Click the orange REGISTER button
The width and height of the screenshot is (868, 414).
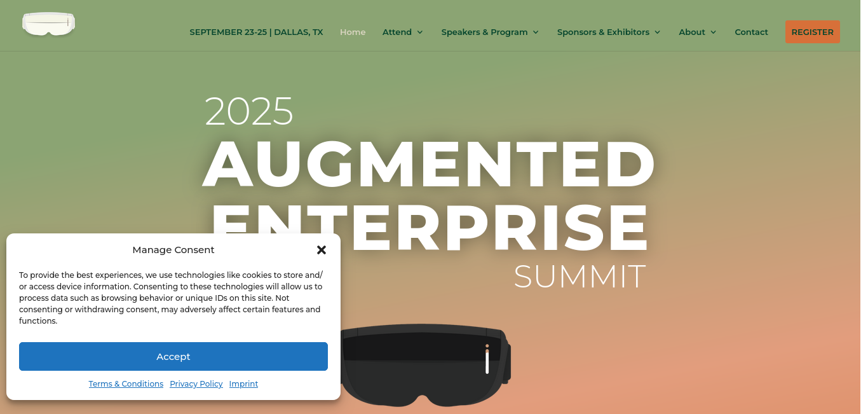pos(812,32)
